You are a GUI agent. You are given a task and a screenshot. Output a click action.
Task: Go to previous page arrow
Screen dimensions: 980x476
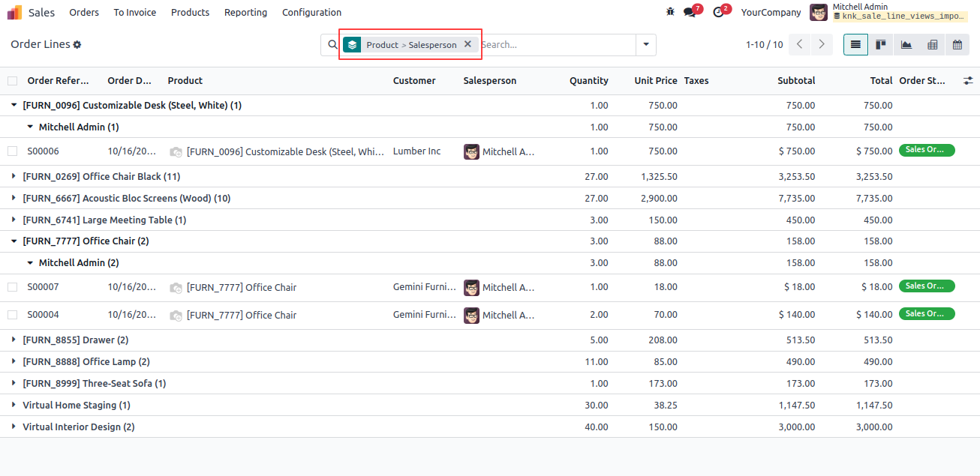800,45
